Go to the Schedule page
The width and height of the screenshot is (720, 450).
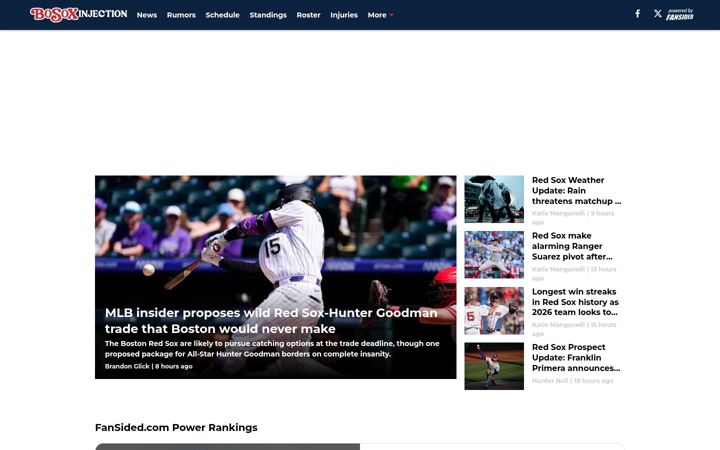point(222,15)
